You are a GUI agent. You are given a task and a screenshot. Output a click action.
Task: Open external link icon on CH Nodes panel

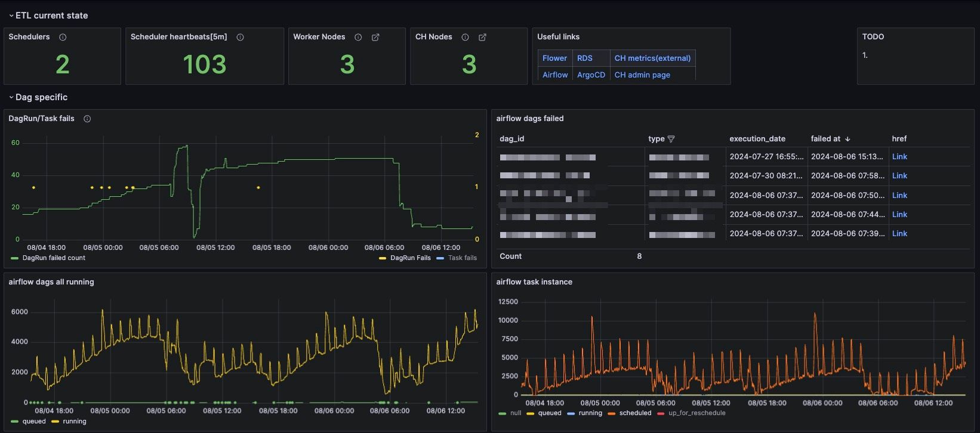click(x=482, y=37)
